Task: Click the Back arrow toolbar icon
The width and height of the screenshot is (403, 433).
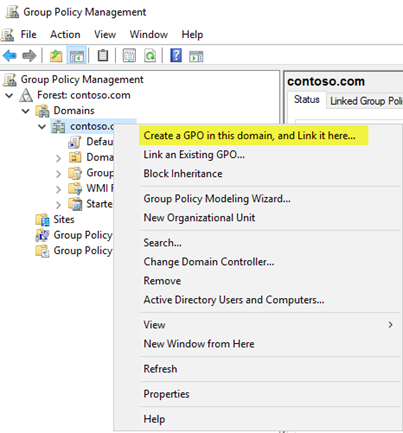Action: point(9,56)
